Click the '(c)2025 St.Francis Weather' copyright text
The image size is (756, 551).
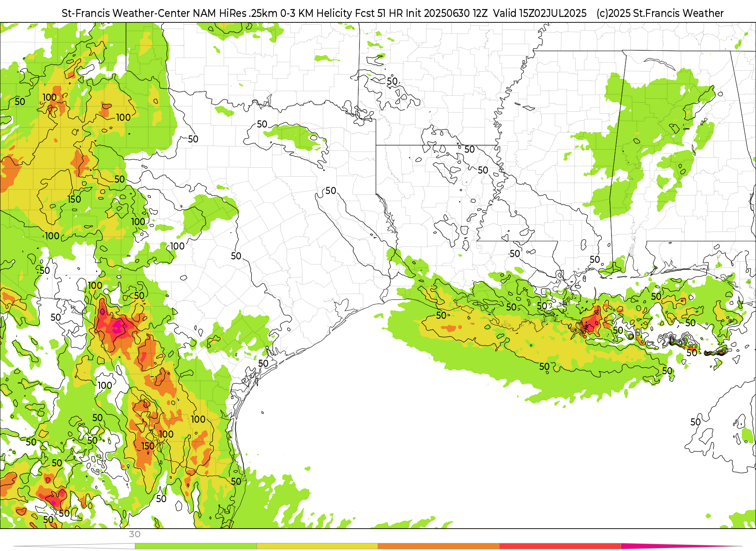[660, 13]
